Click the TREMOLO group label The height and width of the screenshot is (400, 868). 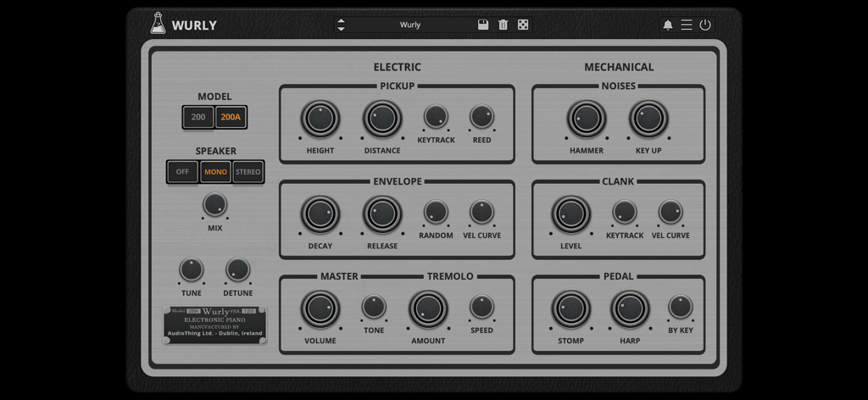pyautogui.click(x=450, y=276)
